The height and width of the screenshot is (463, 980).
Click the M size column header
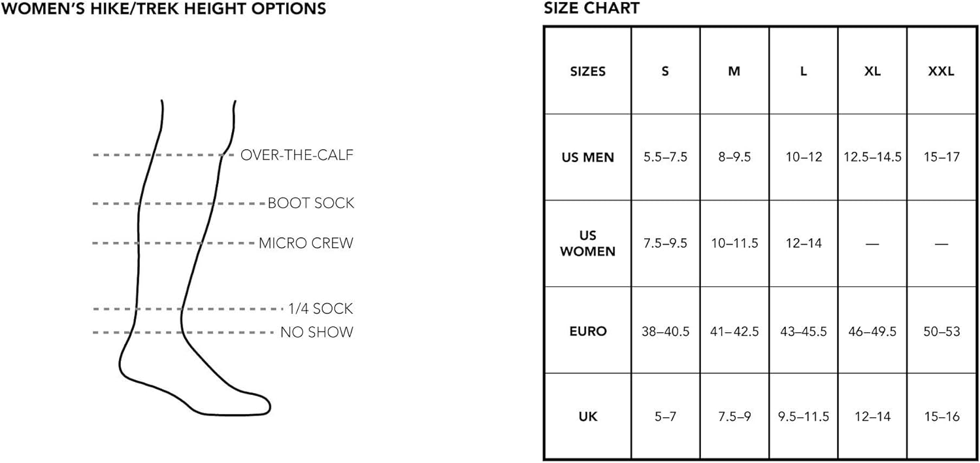click(734, 71)
